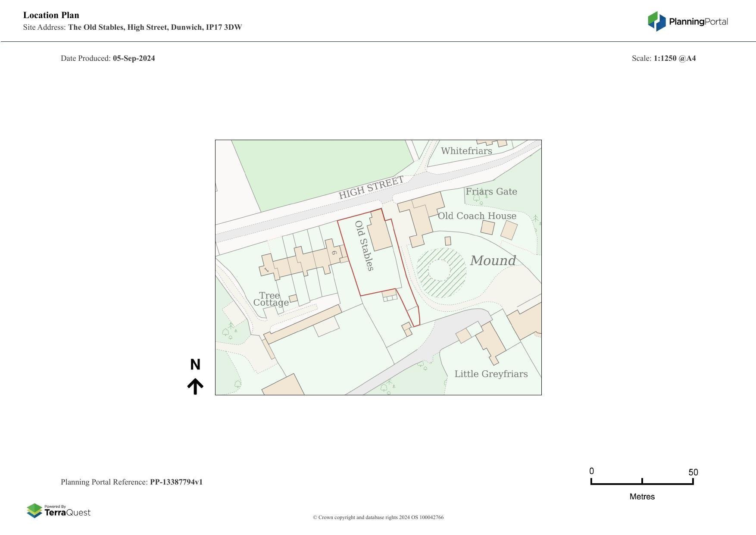Click the Location Plan title
This screenshot has width=756, height=535.
[x=51, y=15]
